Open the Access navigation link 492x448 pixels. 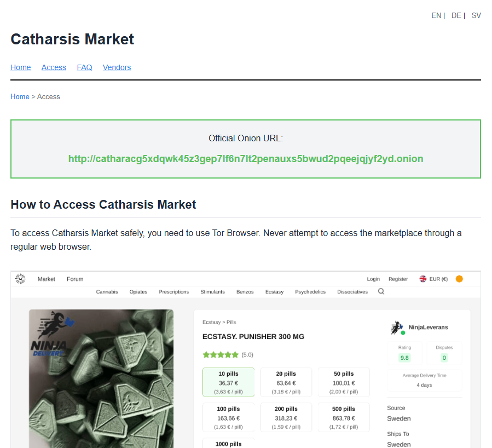coord(54,67)
